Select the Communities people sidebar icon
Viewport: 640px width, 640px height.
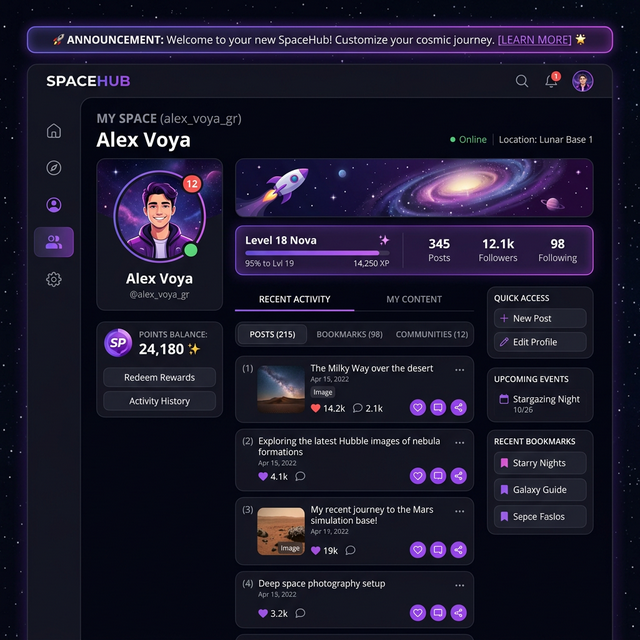coord(54,242)
